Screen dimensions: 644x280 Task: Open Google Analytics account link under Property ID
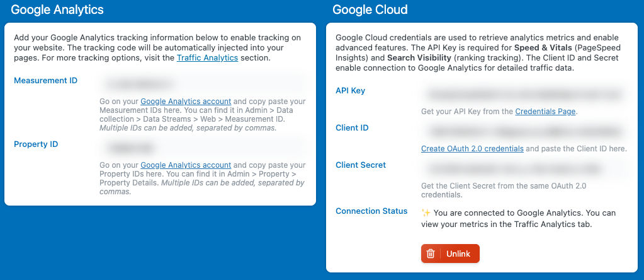(186, 165)
